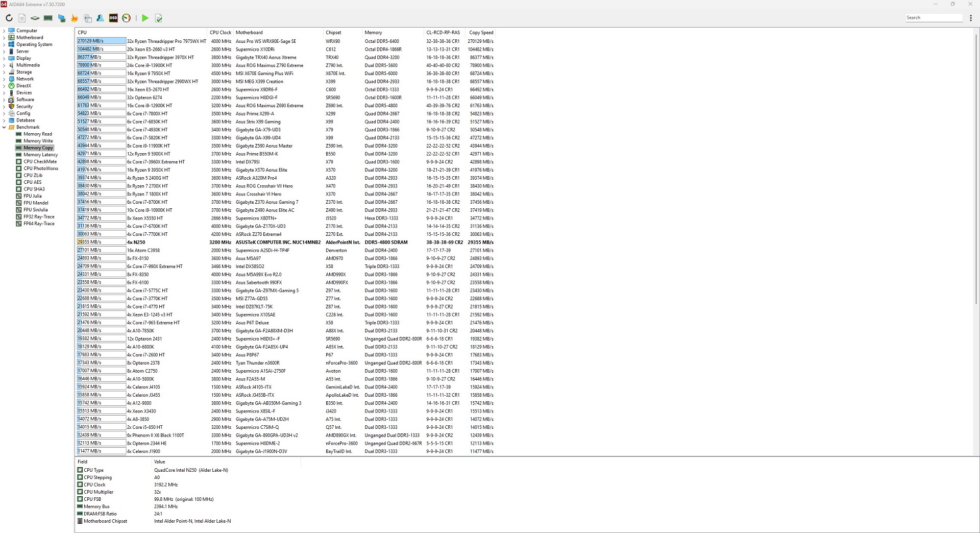Open the Memory Write benchmark
980x533 pixels.
(38, 141)
